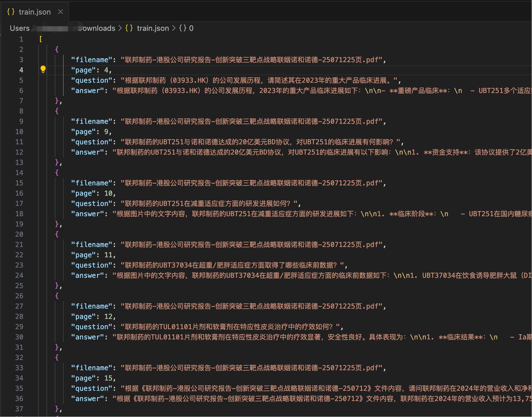532x417 pixels.
Task: Click the page value 12 on line 28
Action: click(108, 317)
